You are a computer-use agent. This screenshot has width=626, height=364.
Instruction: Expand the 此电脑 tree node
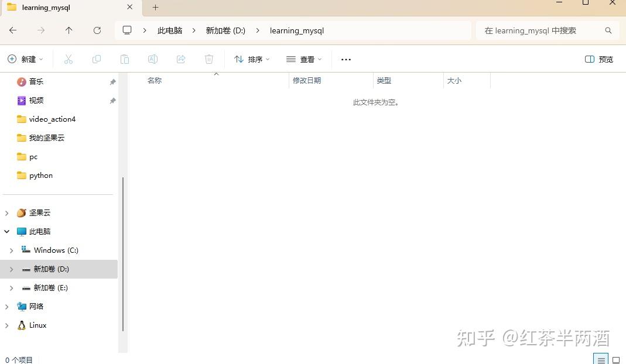(7, 231)
